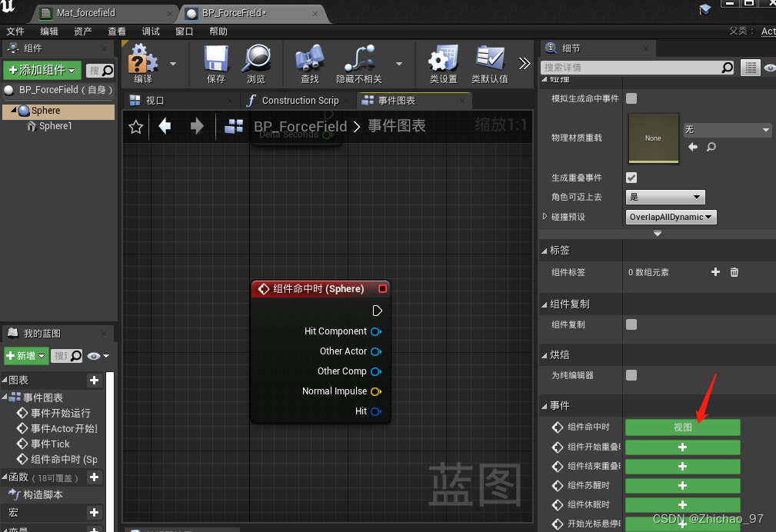Open Hide Unrelated options dropdown arrow
This screenshot has width=776, height=532.
click(399, 64)
